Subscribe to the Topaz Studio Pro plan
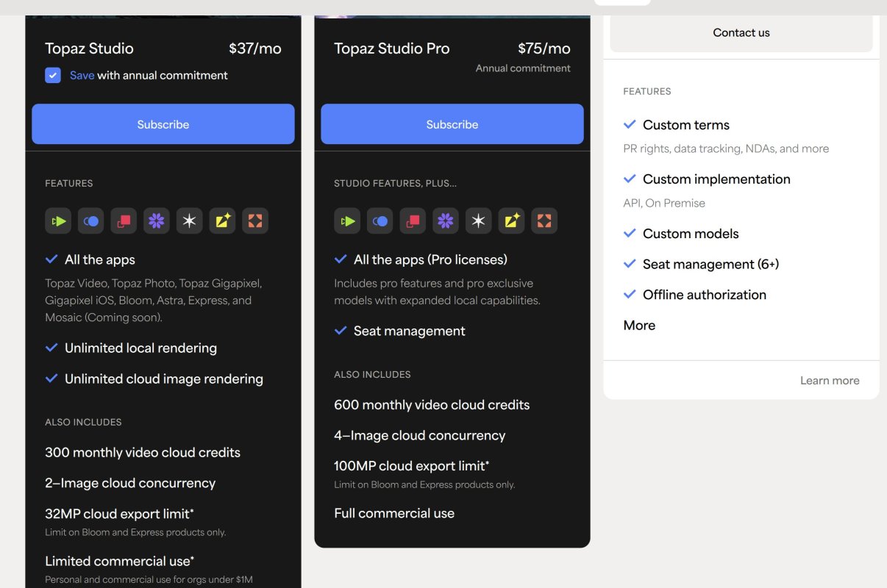This screenshot has width=887, height=588. tap(452, 123)
